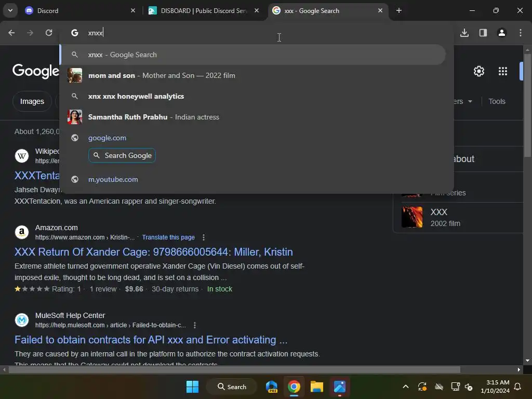Go back to the previous page
The width and height of the screenshot is (532, 399).
[x=11, y=33]
